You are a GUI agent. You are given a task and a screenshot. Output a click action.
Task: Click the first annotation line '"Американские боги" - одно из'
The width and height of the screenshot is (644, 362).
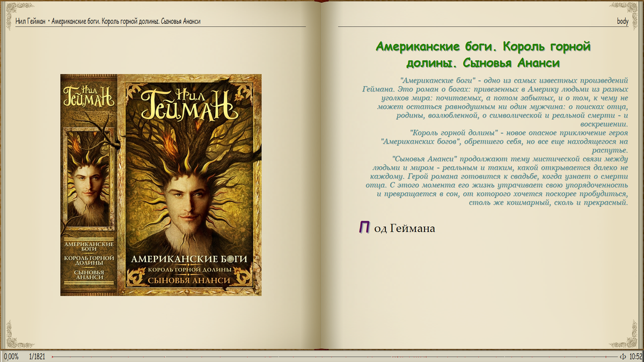[514, 80]
